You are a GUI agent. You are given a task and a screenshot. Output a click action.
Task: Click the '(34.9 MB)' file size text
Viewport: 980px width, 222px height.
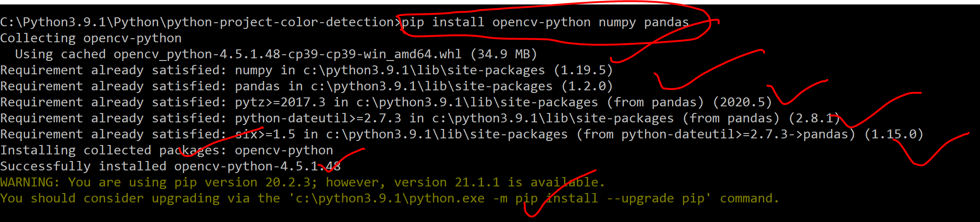pyautogui.click(x=504, y=54)
